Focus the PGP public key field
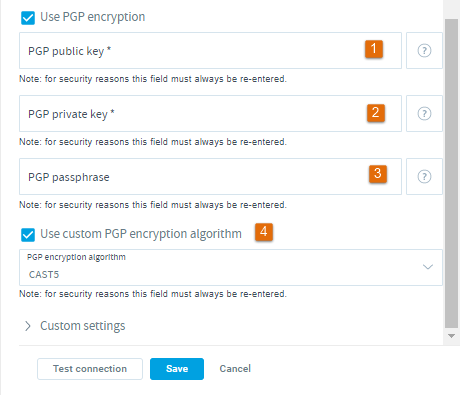The height and width of the screenshot is (395, 471). 210,51
